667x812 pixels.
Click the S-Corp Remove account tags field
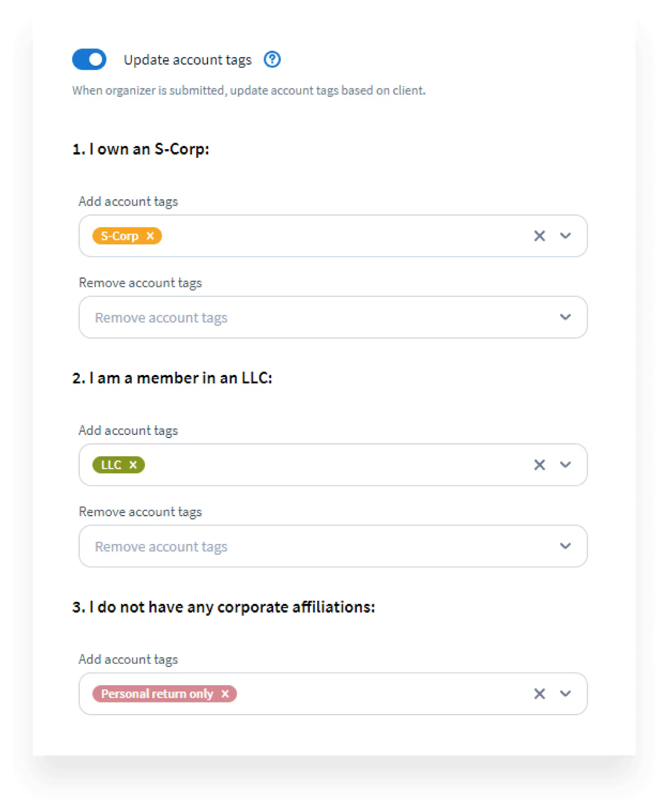[333, 317]
